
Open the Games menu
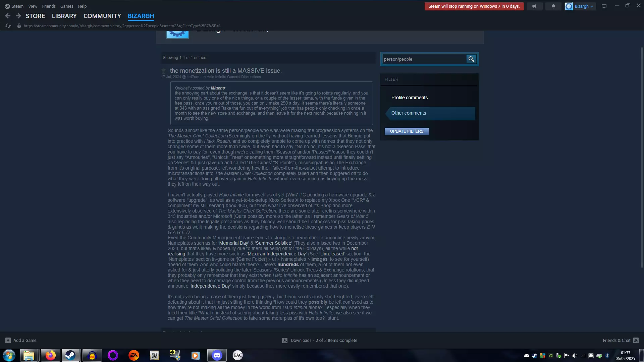pos(66,6)
